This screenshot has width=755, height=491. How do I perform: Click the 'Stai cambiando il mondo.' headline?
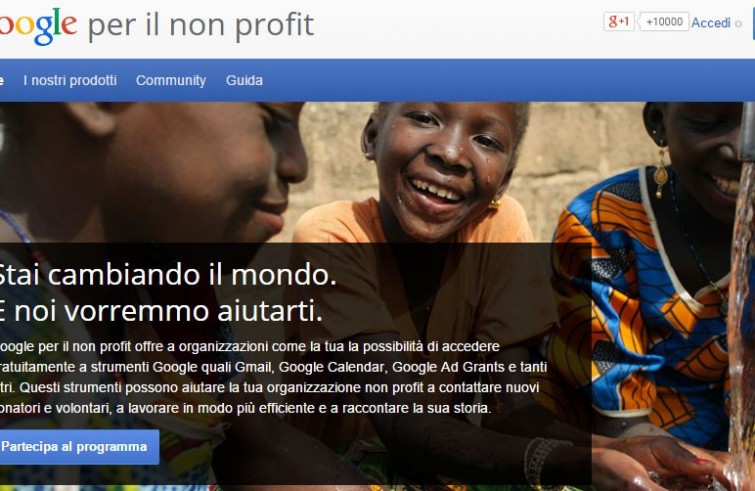pos(167,275)
